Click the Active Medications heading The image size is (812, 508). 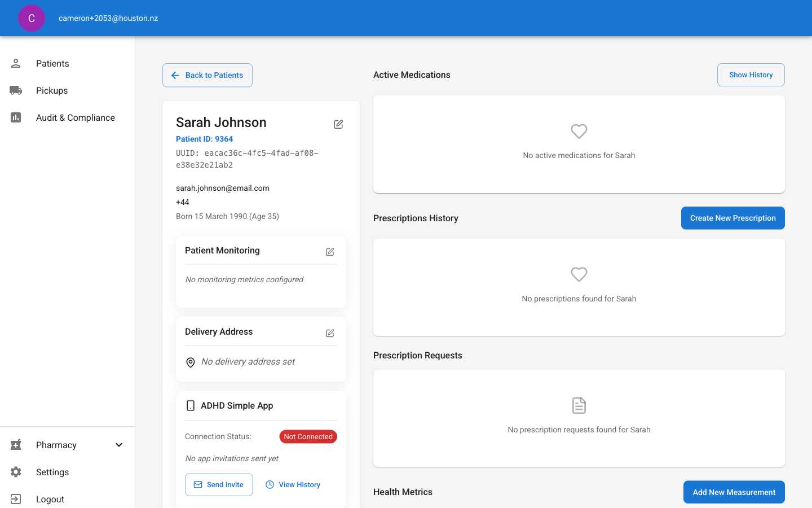pyautogui.click(x=412, y=75)
